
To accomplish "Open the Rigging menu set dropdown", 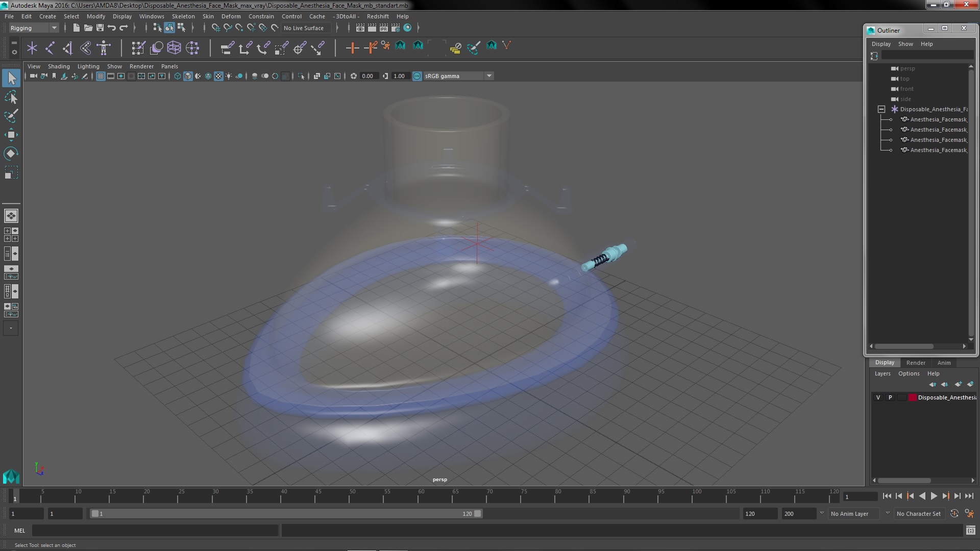I will 34,28.
